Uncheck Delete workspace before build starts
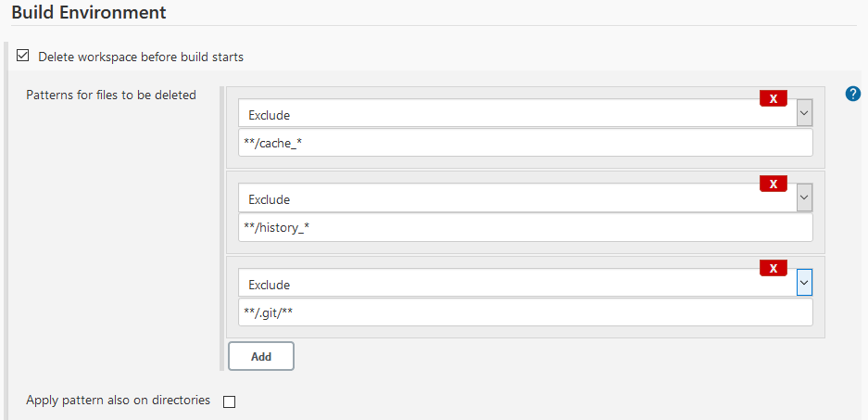 pos(23,56)
